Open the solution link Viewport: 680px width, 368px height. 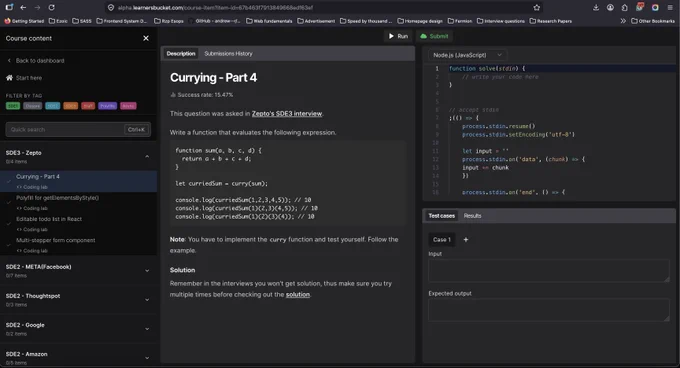pos(298,294)
